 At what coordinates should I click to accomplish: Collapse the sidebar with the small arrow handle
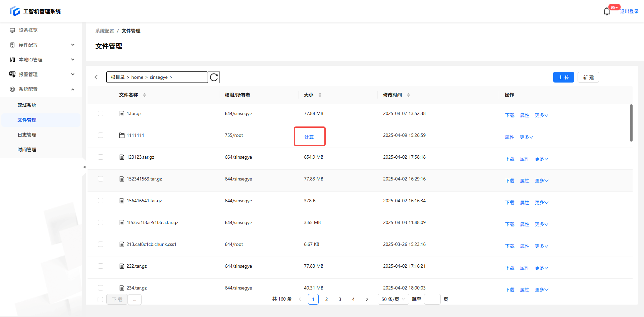coord(84,167)
